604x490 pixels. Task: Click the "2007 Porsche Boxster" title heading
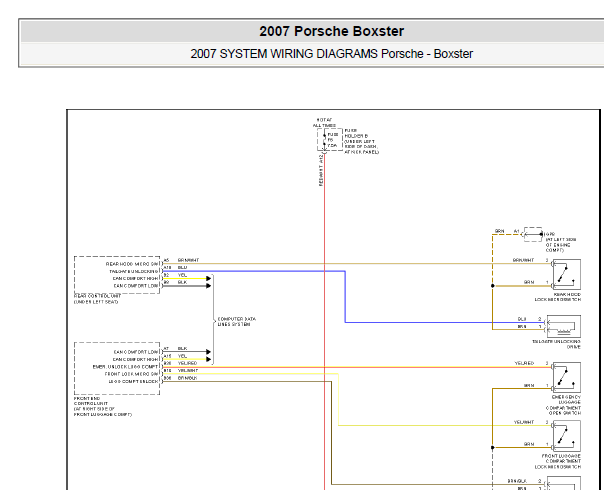click(331, 31)
